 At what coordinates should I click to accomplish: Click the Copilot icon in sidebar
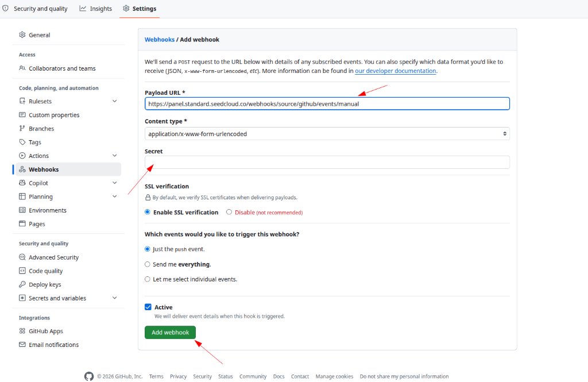(22, 183)
